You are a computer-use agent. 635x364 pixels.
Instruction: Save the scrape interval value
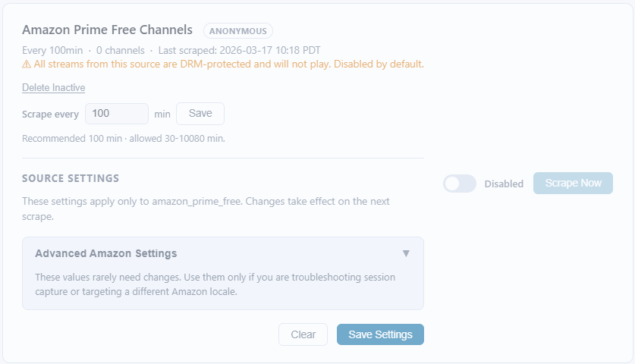(x=200, y=114)
